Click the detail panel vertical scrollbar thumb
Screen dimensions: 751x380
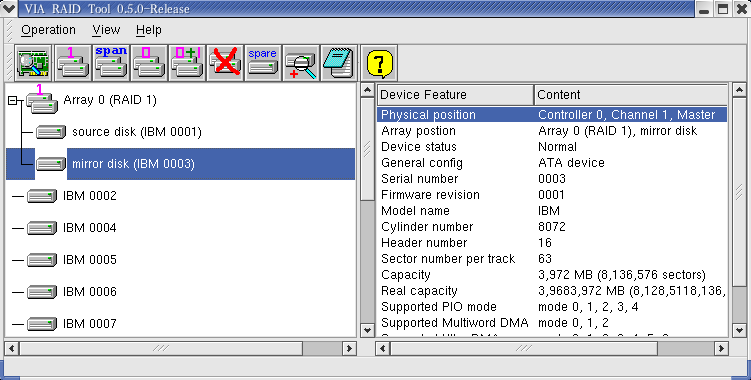(x=739, y=192)
